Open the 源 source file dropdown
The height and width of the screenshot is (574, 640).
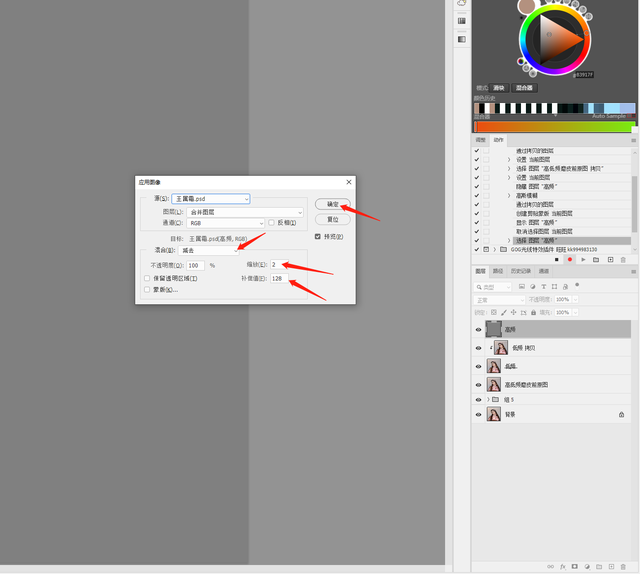coord(211,199)
